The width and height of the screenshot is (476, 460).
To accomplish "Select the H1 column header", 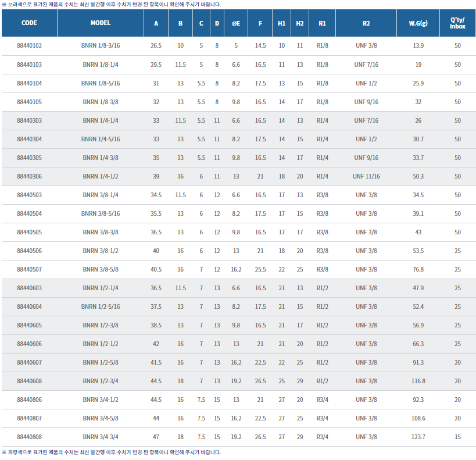I will [x=282, y=23].
